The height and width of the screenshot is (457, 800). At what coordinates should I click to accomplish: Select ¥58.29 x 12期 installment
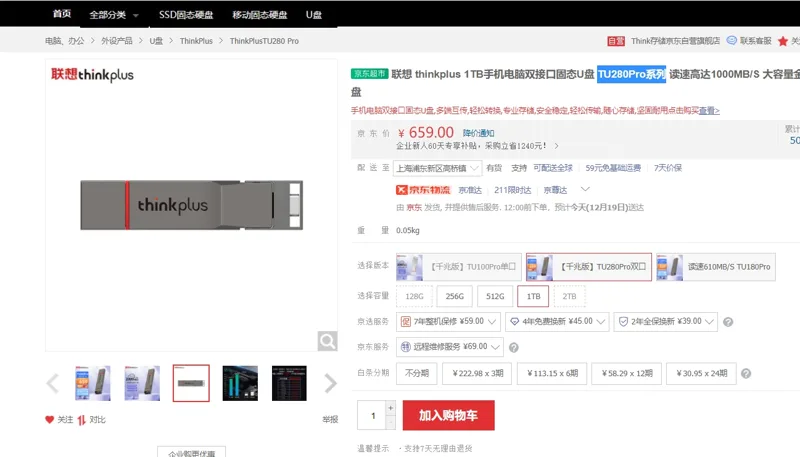click(627, 373)
